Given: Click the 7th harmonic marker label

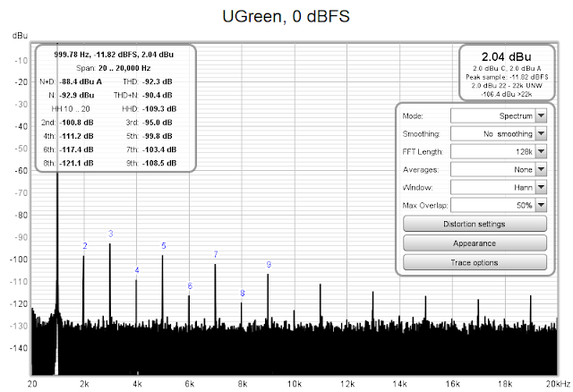Looking at the screenshot, I should pyautogui.click(x=216, y=254).
